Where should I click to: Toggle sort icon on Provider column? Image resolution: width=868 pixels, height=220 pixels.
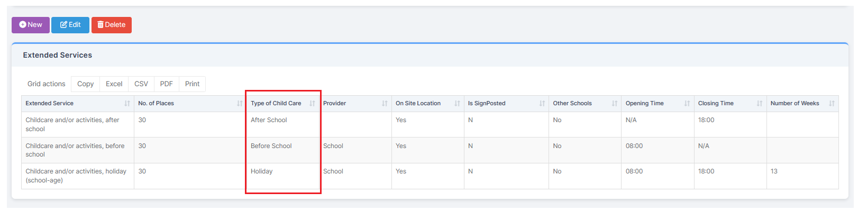click(385, 104)
